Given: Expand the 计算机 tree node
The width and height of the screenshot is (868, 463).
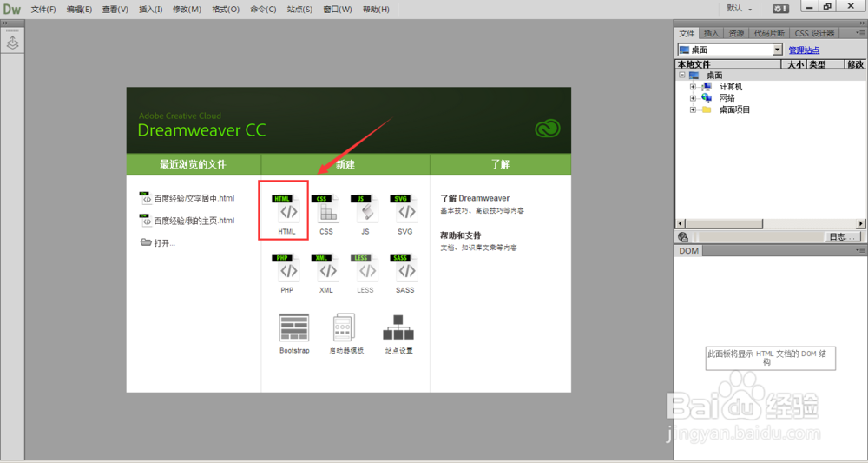Looking at the screenshot, I should point(693,87).
